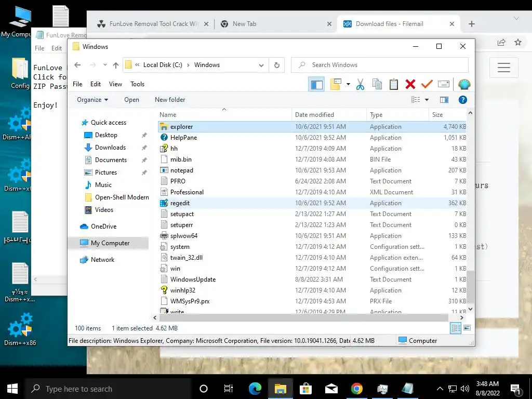Open Microsoft Edge from the taskbar
The image size is (532, 399).
pos(255,389)
